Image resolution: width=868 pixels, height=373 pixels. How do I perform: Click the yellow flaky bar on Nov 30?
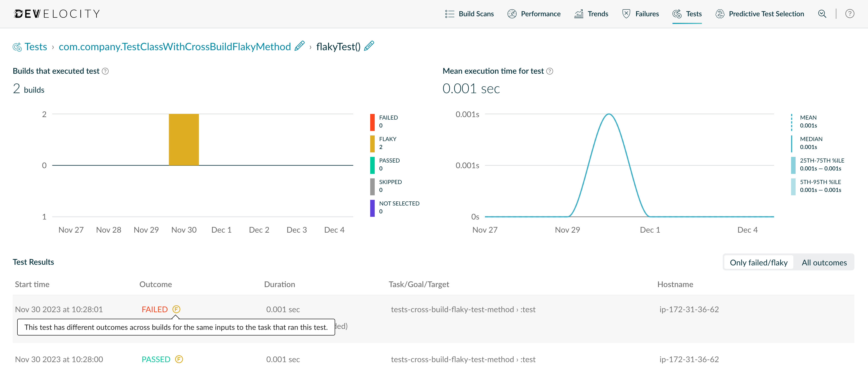point(184,139)
